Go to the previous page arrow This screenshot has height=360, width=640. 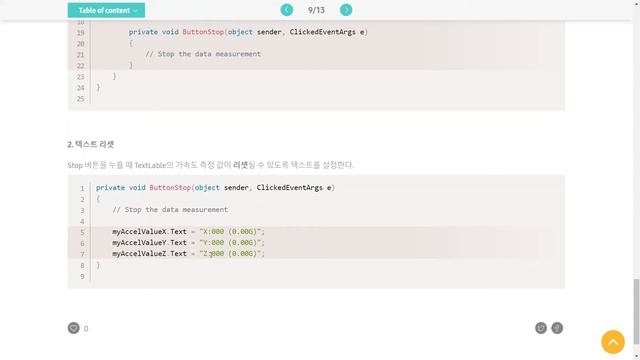(x=287, y=10)
